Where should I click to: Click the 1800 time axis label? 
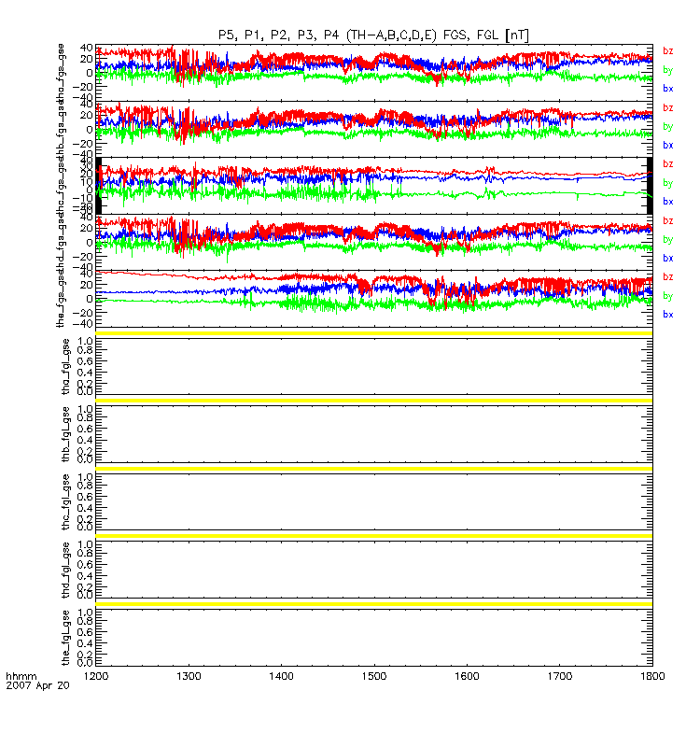652,676
